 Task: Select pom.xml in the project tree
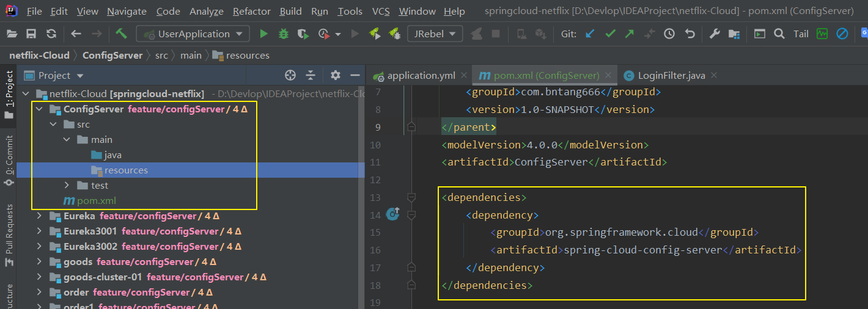click(x=96, y=201)
